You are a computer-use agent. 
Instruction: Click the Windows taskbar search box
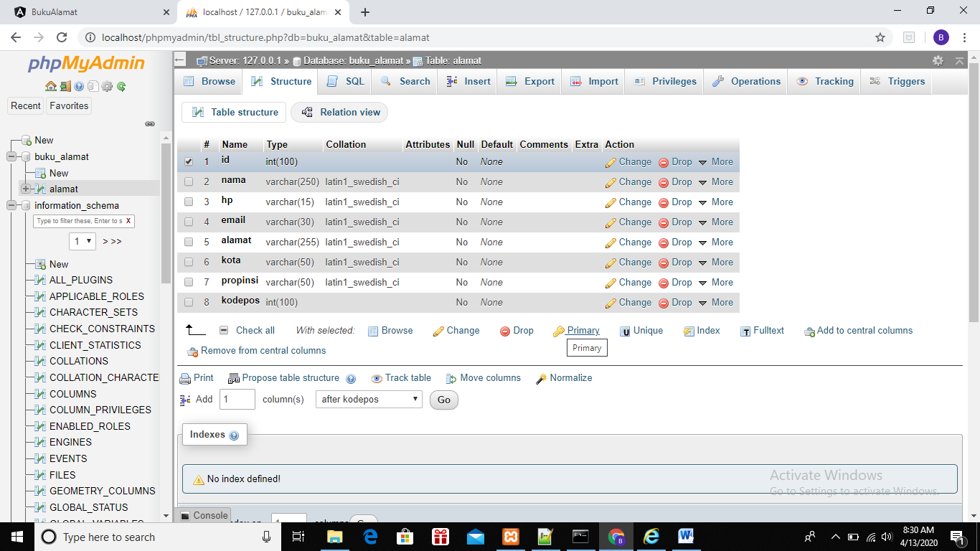[158, 537]
